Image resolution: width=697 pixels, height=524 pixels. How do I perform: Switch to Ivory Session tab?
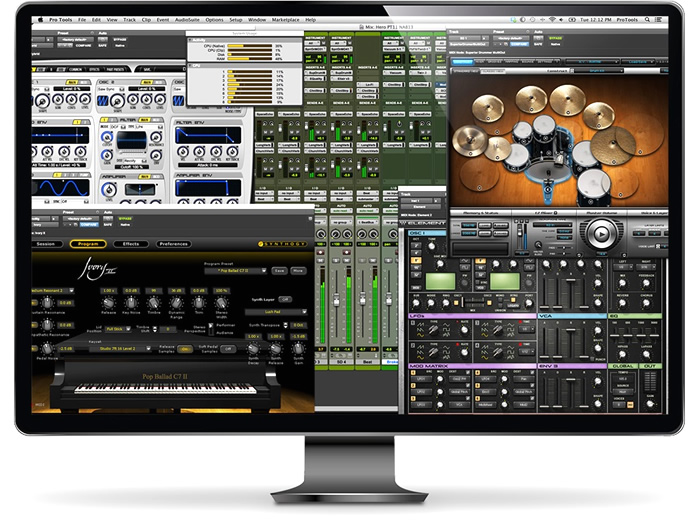click(x=46, y=244)
